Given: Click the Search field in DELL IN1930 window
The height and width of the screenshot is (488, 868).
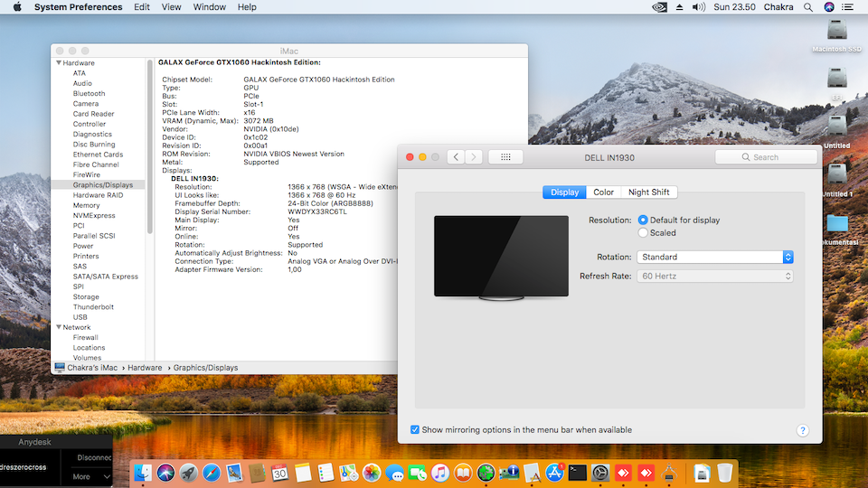Looking at the screenshot, I should [766, 157].
